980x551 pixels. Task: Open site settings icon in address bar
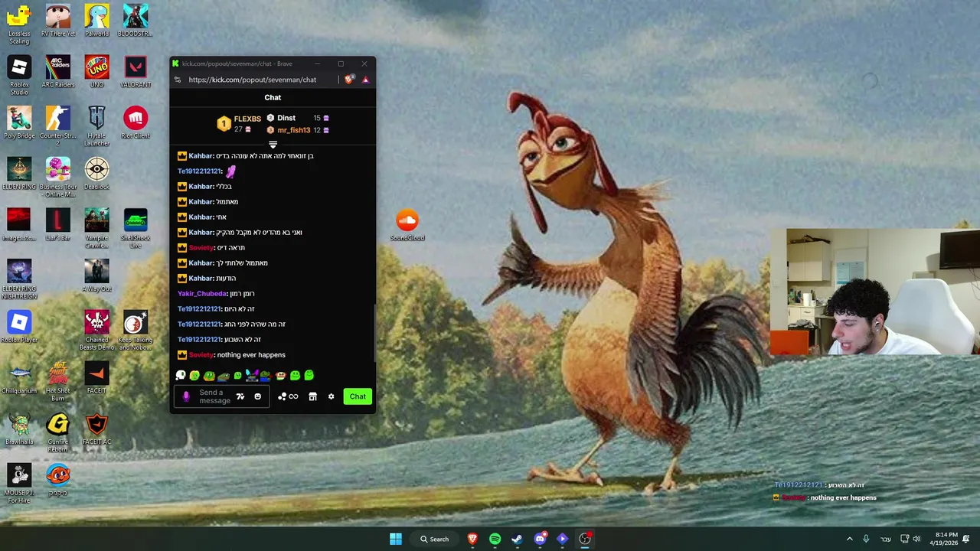(178, 80)
